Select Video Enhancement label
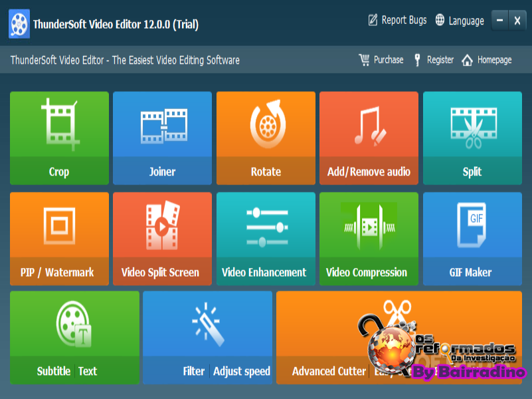The width and height of the screenshot is (532, 399). tap(264, 273)
